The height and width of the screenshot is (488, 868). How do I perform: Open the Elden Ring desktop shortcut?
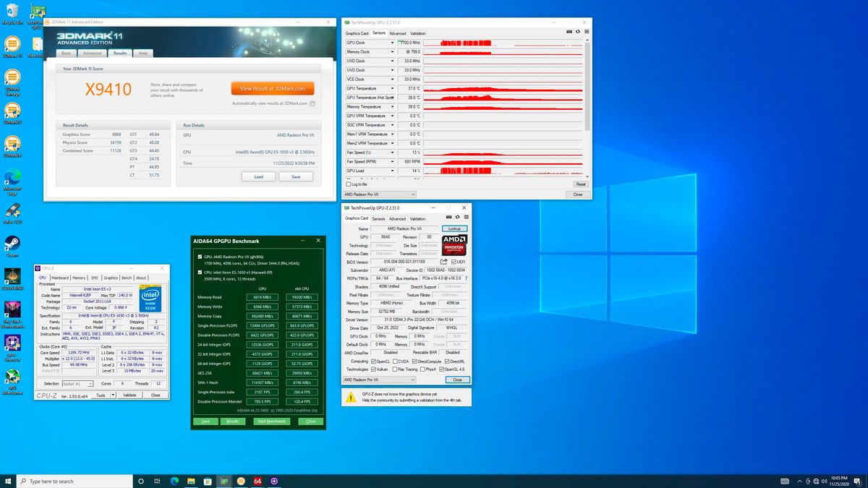click(x=12, y=278)
